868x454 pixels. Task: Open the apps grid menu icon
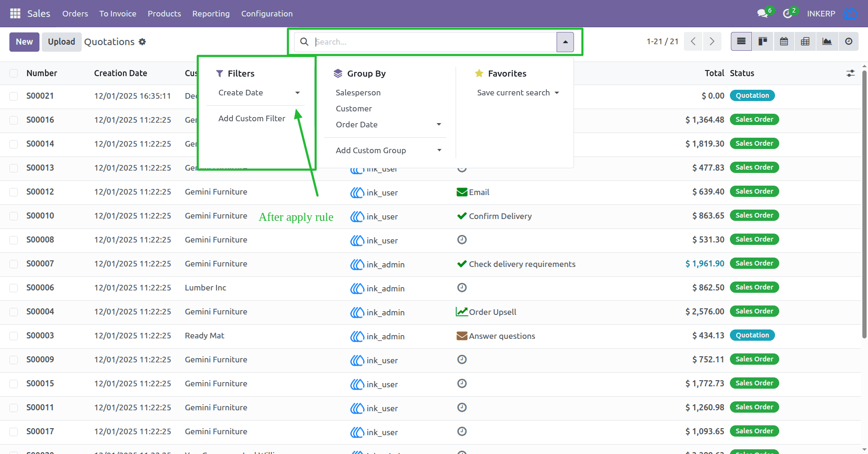pos(15,14)
